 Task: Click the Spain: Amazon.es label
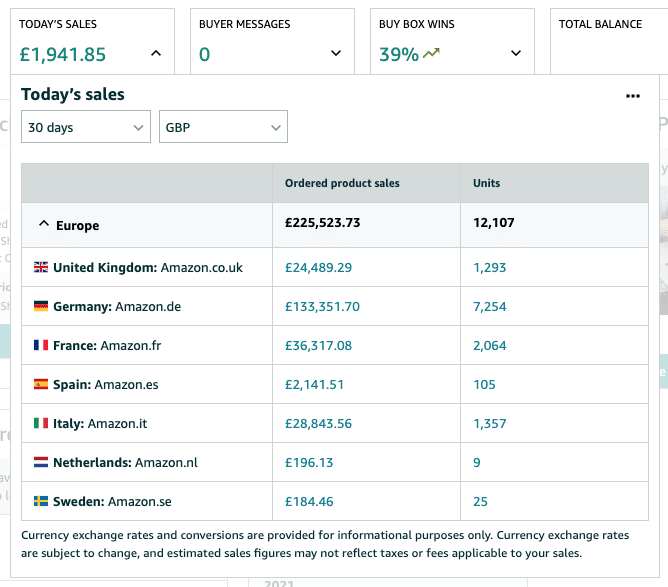point(106,385)
